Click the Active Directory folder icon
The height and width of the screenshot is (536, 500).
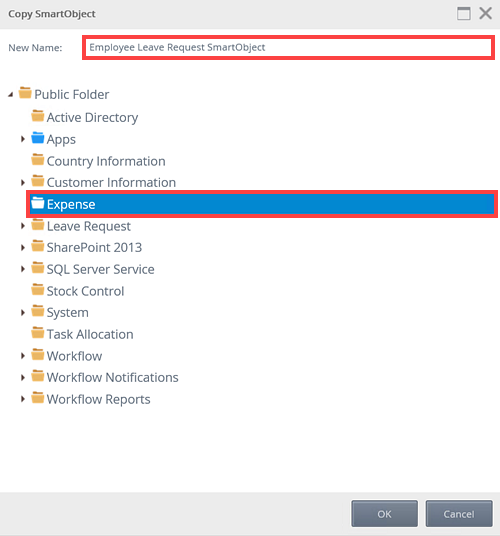click(x=38, y=116)
